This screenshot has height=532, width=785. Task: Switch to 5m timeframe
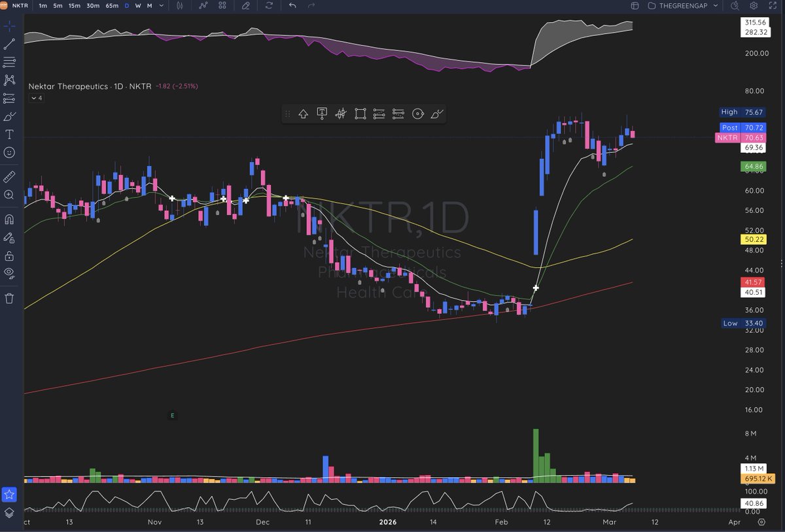pos(58,5)
